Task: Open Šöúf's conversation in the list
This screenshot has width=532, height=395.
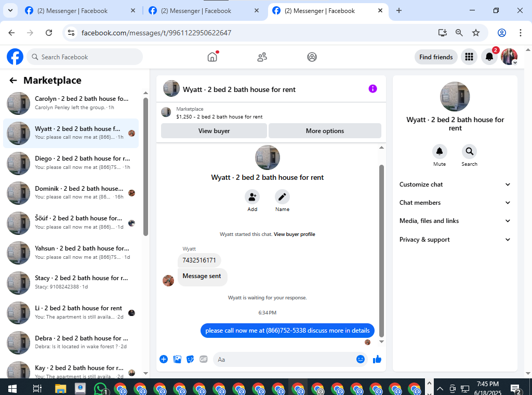Action: [71, 222]
